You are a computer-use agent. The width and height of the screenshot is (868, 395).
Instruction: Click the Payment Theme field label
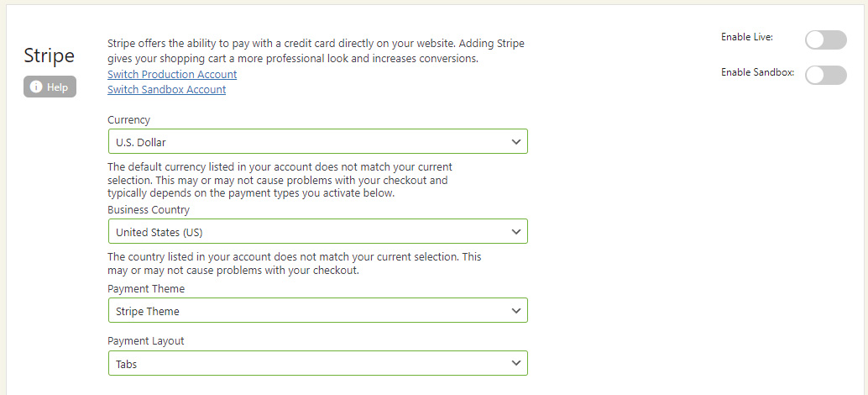point(146,289)
